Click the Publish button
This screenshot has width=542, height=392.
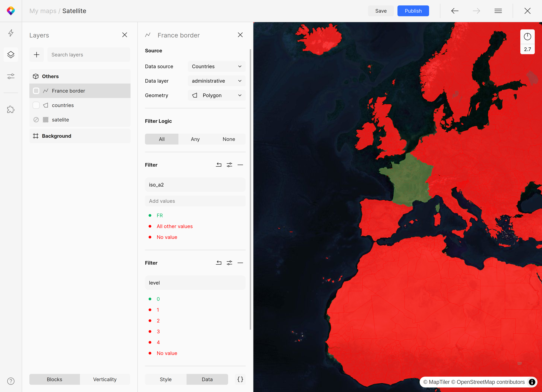pyautogui.click(x=413, y=11)
